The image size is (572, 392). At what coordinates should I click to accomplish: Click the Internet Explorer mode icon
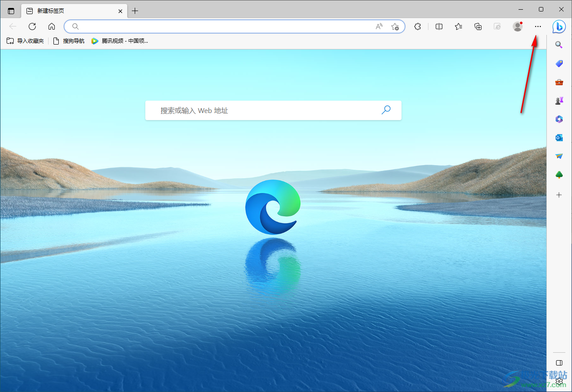pyautogui.click(x=497, y=26)
